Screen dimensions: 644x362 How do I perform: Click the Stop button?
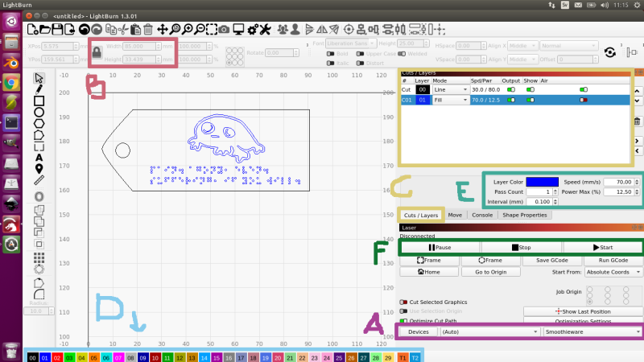(521, 248)
